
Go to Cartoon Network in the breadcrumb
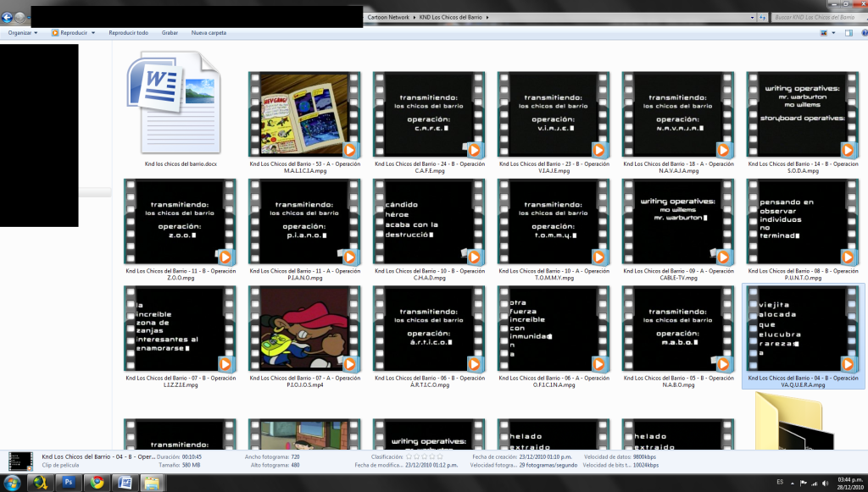click(388, 17)
